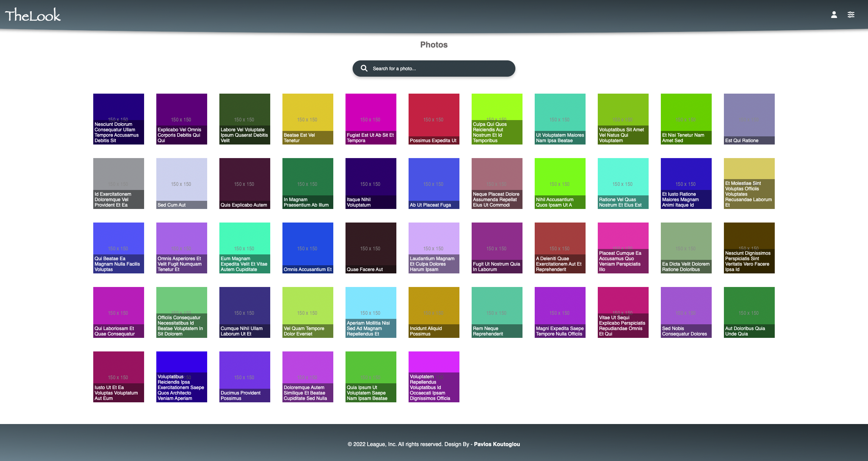Open the 'Sed Cum Aut' photo
Viewport: 868px width, 461px height.
(181, 183)
